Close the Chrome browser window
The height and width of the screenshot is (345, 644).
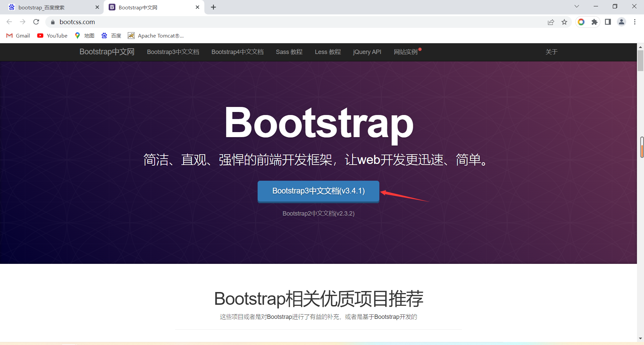[x=634, y=6]
